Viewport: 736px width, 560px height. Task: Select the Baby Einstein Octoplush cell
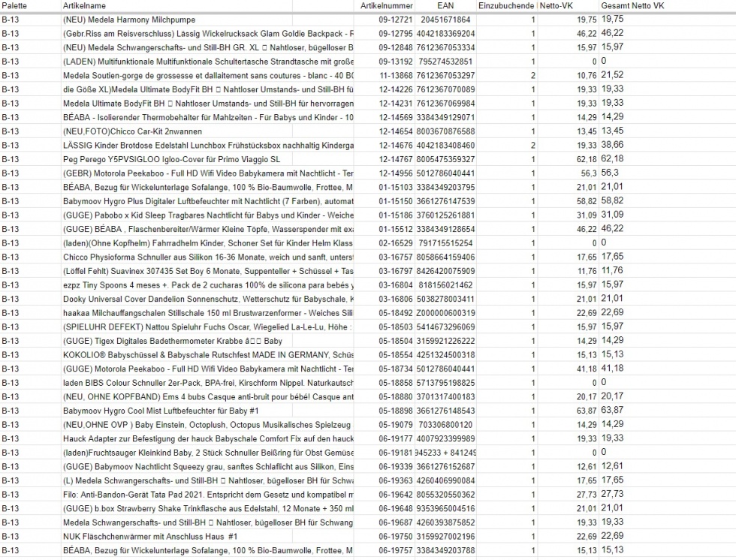coord(207,425)
